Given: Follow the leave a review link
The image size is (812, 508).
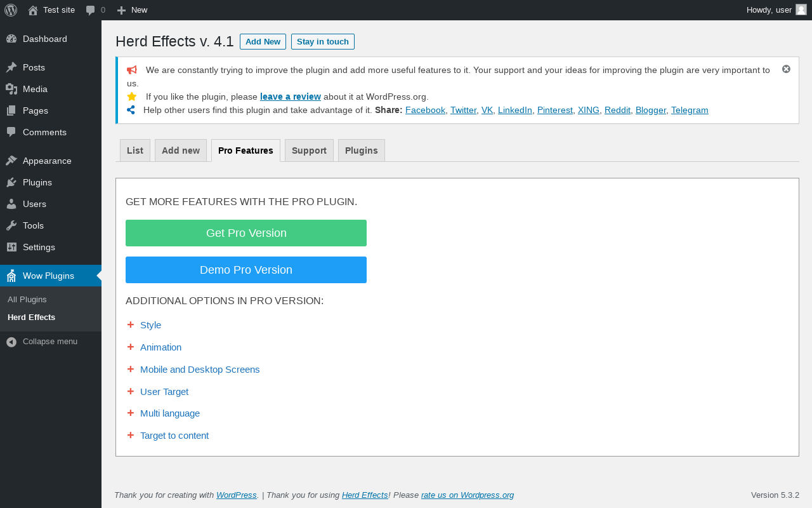Looking at the screenshot, I should coord(291,97).
